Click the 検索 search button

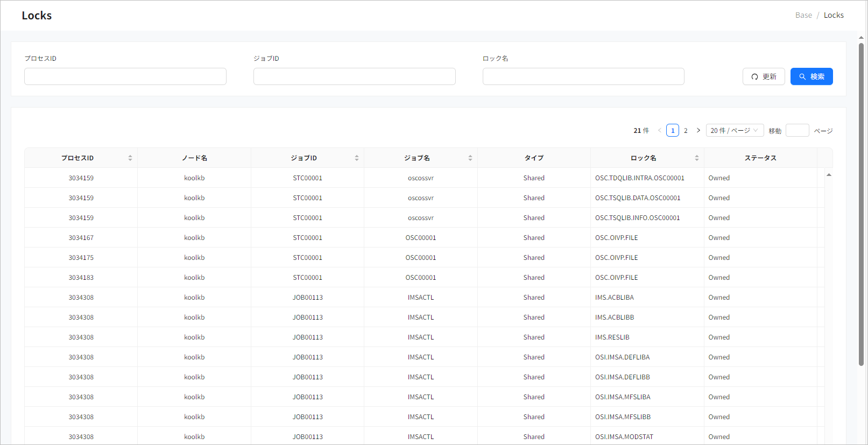[x=811, y=76]
